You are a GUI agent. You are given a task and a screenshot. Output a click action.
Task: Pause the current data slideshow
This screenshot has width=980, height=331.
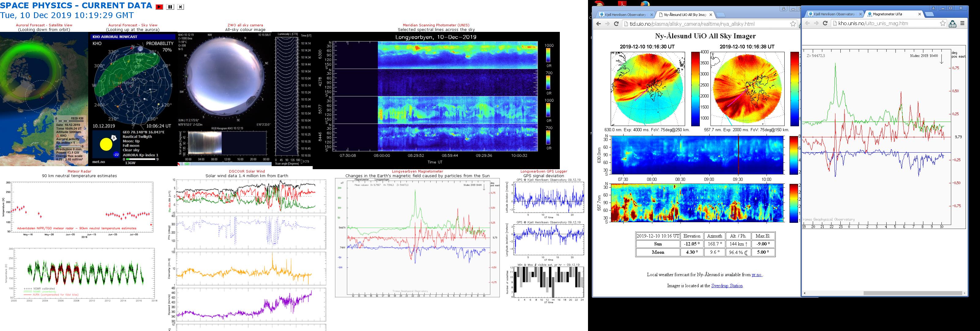[x=170, y=7]
